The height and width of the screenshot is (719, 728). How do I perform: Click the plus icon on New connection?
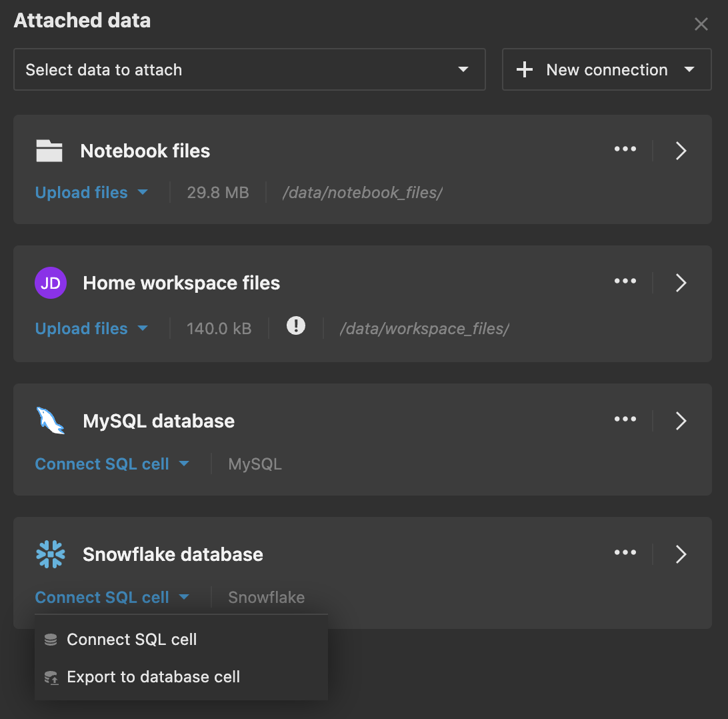pos(525,69)
